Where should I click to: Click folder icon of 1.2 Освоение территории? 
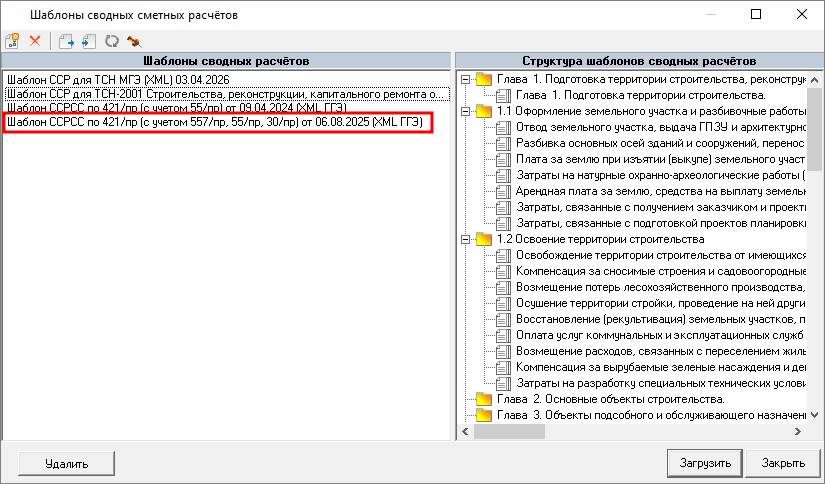coord(484,239)
